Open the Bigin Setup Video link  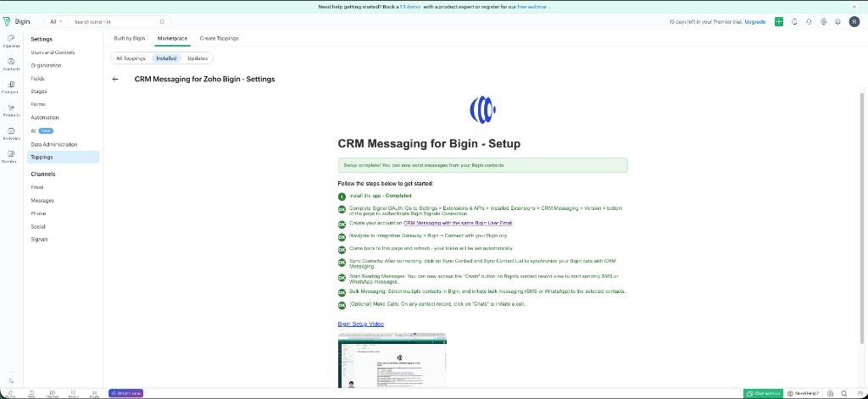pyautogui.click(x=360, y=324)
